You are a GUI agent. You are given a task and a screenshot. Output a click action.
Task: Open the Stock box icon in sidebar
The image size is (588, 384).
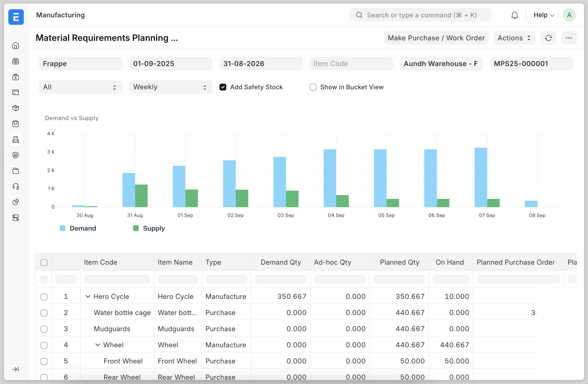coord(16,108)
